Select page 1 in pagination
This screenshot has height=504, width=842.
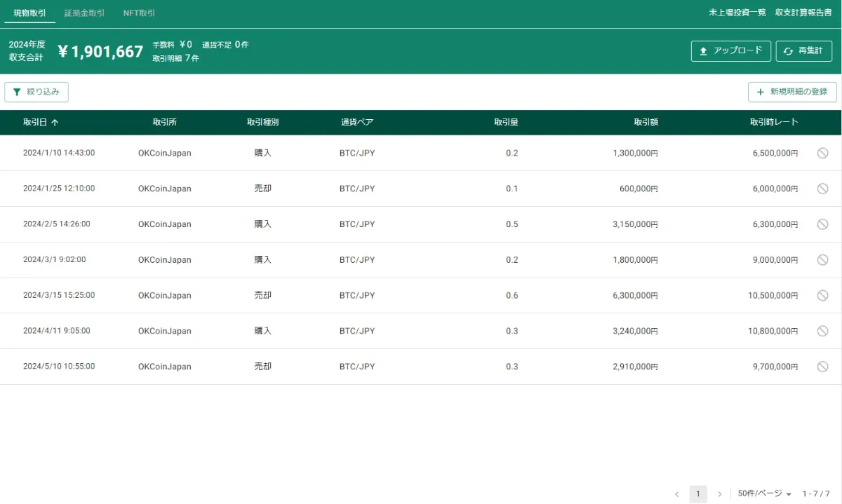point(698,494)
